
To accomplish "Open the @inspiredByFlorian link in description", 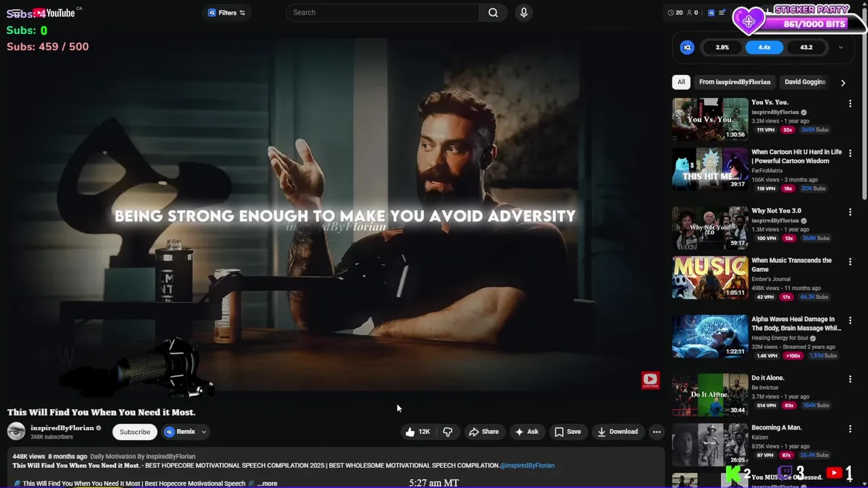I will point(527,466).
